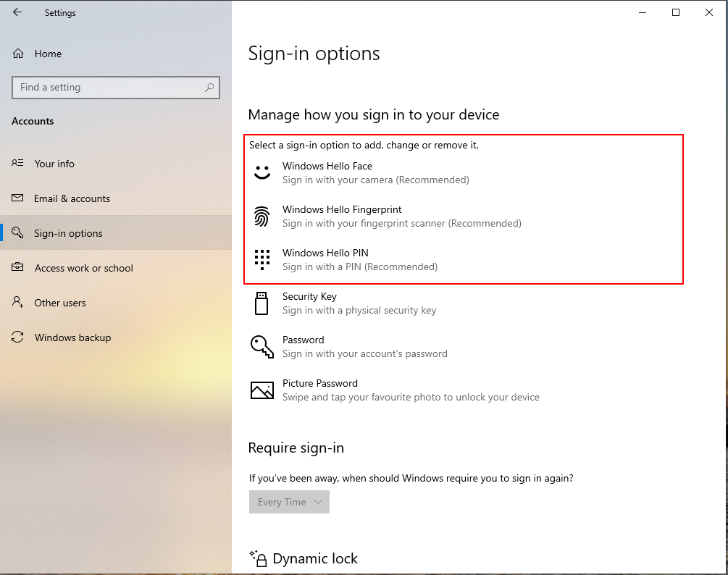This screenshot has height=575, width=728.
Task: Click the Other users person-plus icon
Action: point(17,302)
